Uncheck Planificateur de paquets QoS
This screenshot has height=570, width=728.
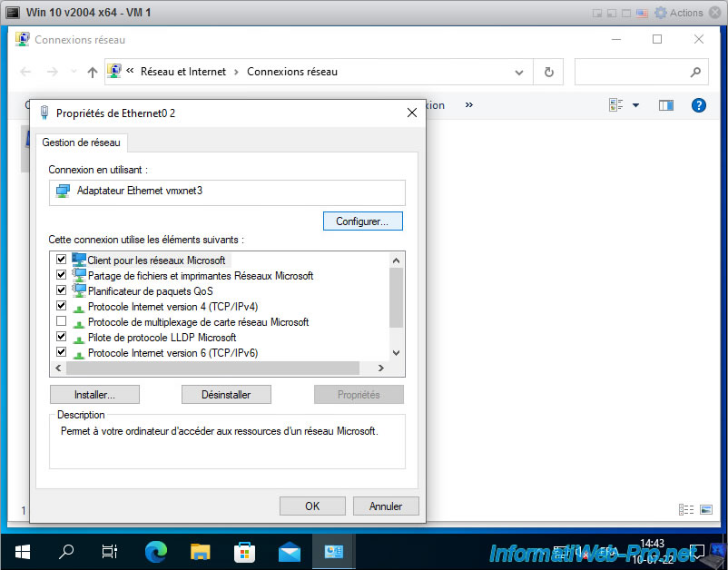[x=60, y=290]
